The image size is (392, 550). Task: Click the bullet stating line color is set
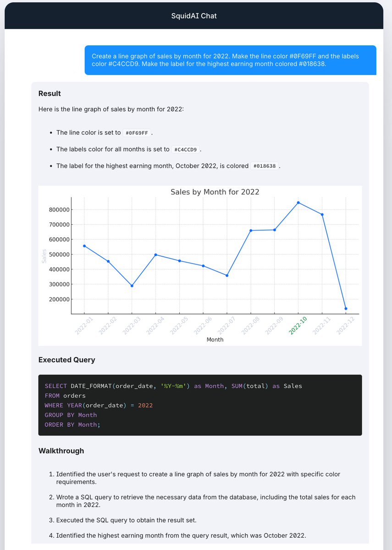(x=104, y=133)
